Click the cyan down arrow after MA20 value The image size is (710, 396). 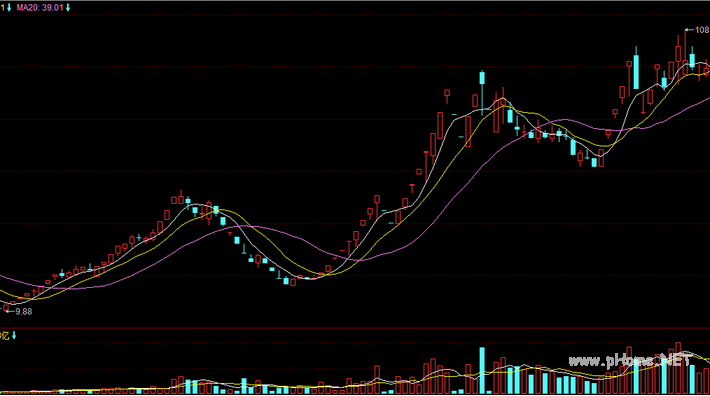tap(68, 7)
